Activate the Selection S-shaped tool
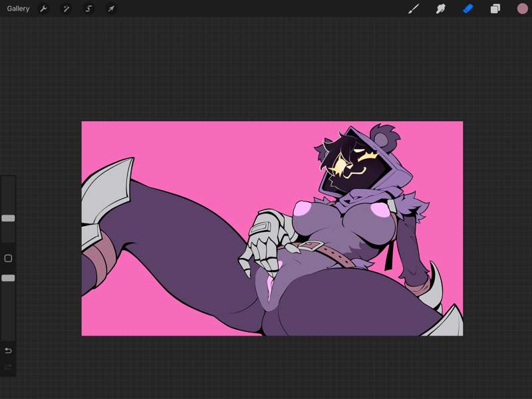 click(88, 9)
